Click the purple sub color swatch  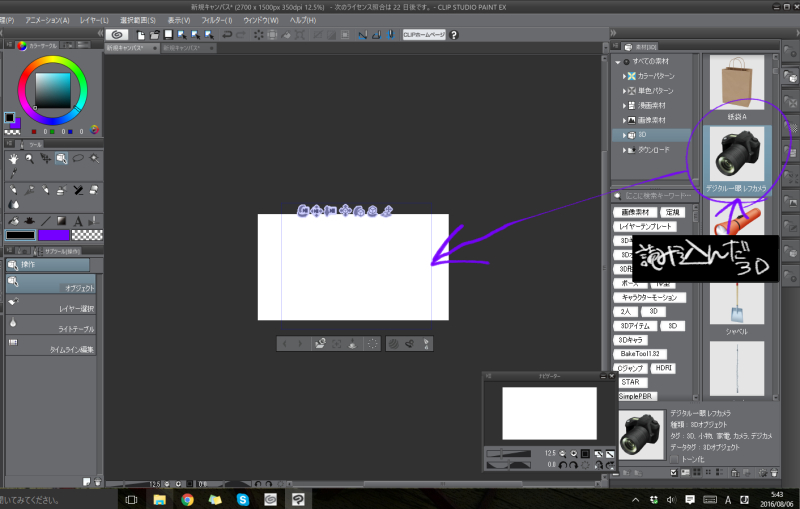pyautogui.click(x=54, y=235)
